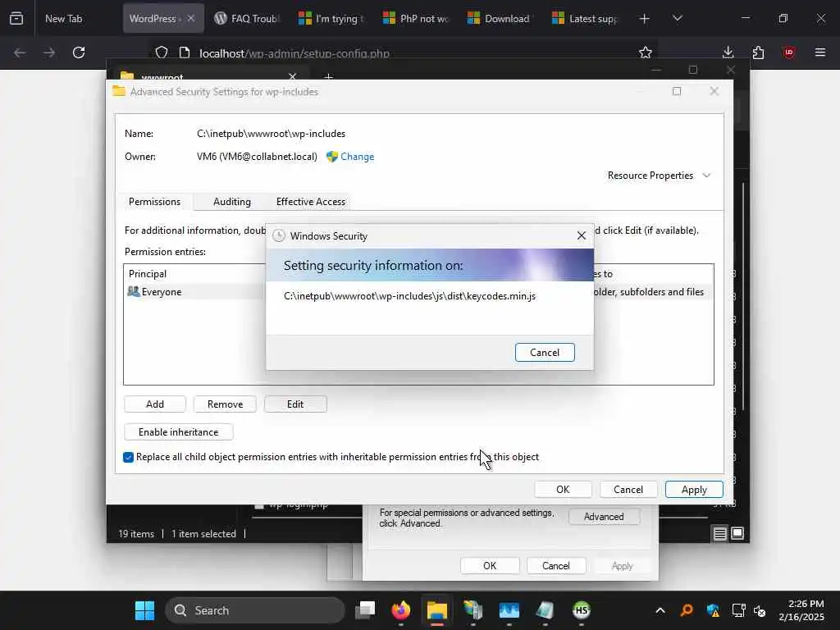The width and height of the screenshot is (840, 630).
Task: Click the taskbar Search box
Action: coord(255,610)
